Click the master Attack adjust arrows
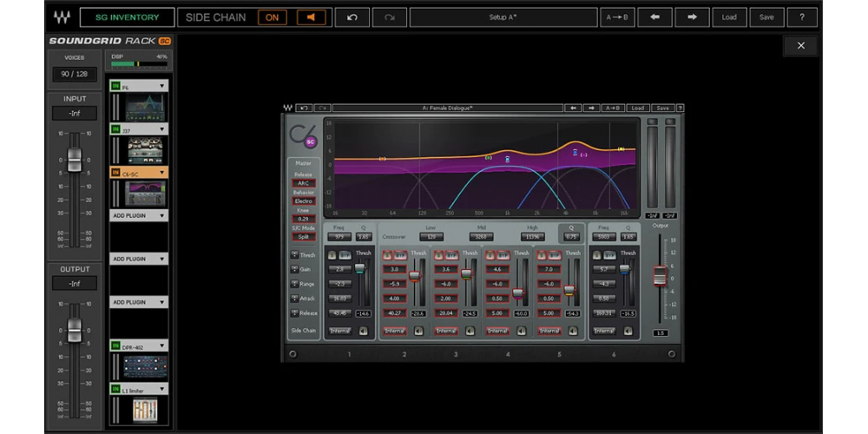The height and width of the screenshot is (434, 868). coord(294,299)
